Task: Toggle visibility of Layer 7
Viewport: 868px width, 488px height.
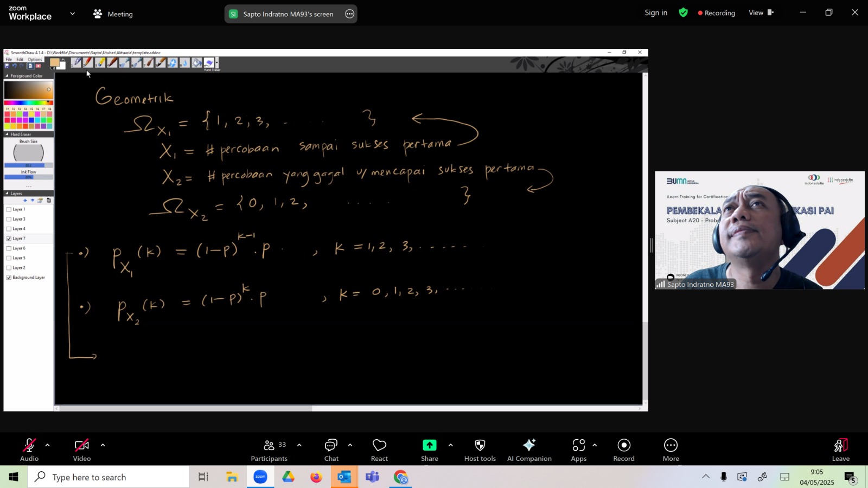Action: click(9, 239)
